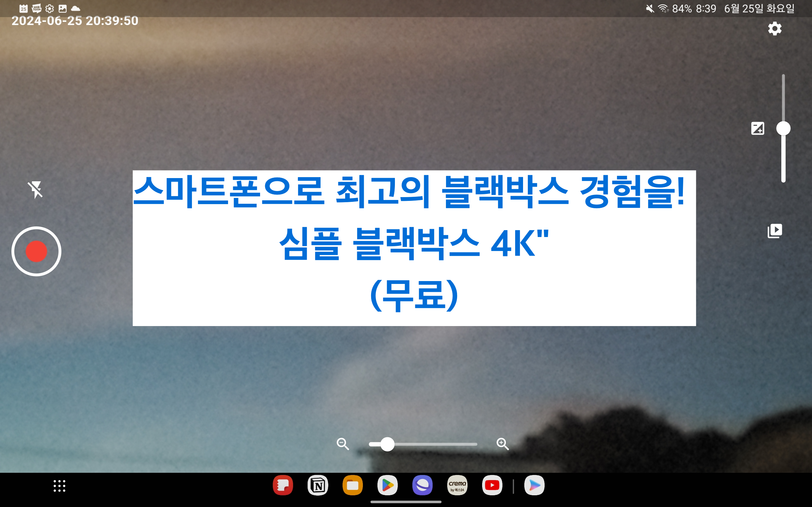Launch Samsung Internet browser from taskbar

422,485
